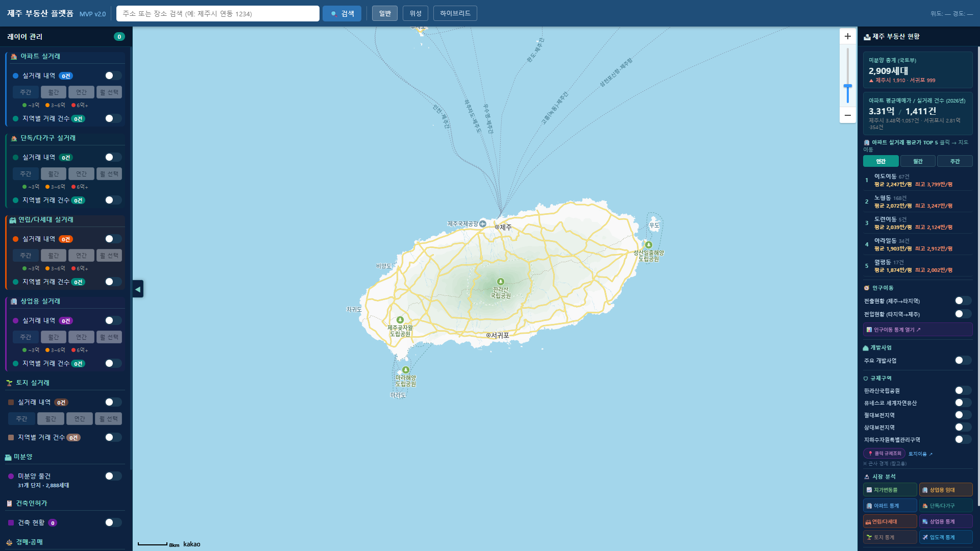The image size is (980, 551).
Task: Click the 인구이동 section icon
Action: 866,288
